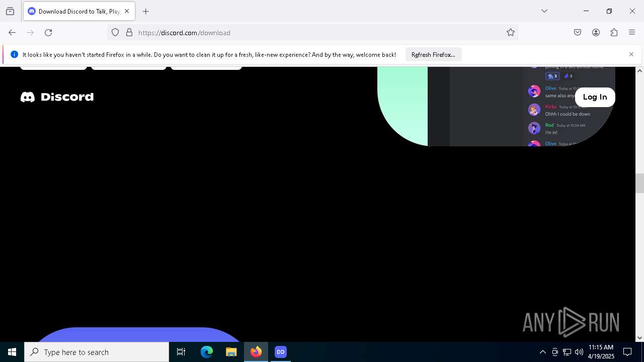The width and height of the screenshot is (644, 362).
Task: Bookmark this page with the star icon
Action: [x=511, y=33]
